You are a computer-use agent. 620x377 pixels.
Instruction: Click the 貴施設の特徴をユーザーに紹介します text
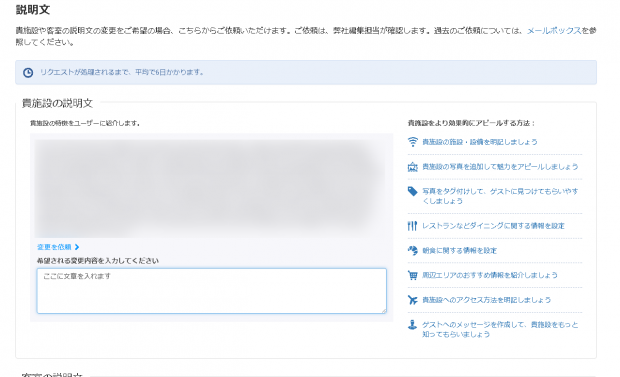(85, 123)
